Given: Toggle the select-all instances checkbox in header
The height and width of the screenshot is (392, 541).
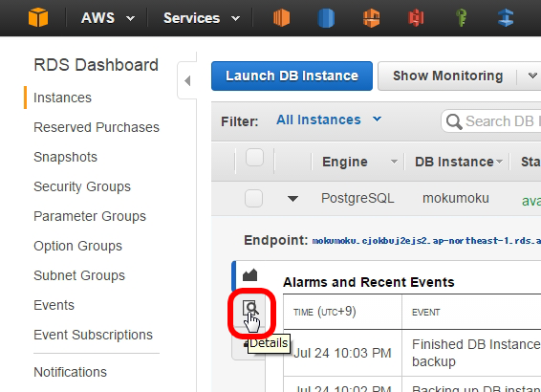Looking at the screenshot, I should tap(254, 158).
